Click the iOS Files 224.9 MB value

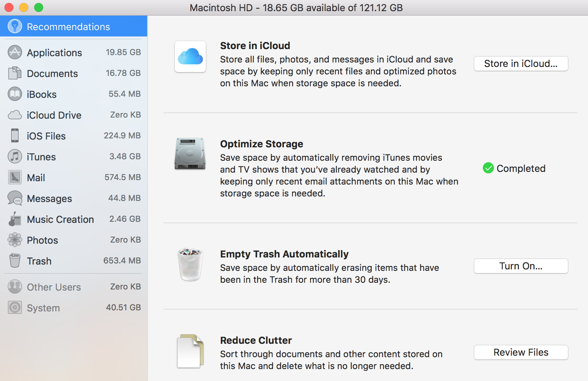point(122,135)
